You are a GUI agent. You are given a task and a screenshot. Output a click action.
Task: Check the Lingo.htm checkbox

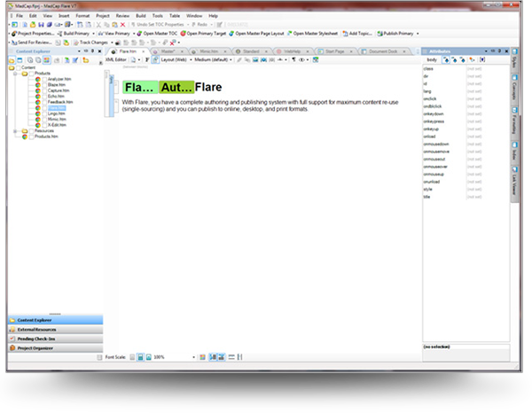coord(44,113)
